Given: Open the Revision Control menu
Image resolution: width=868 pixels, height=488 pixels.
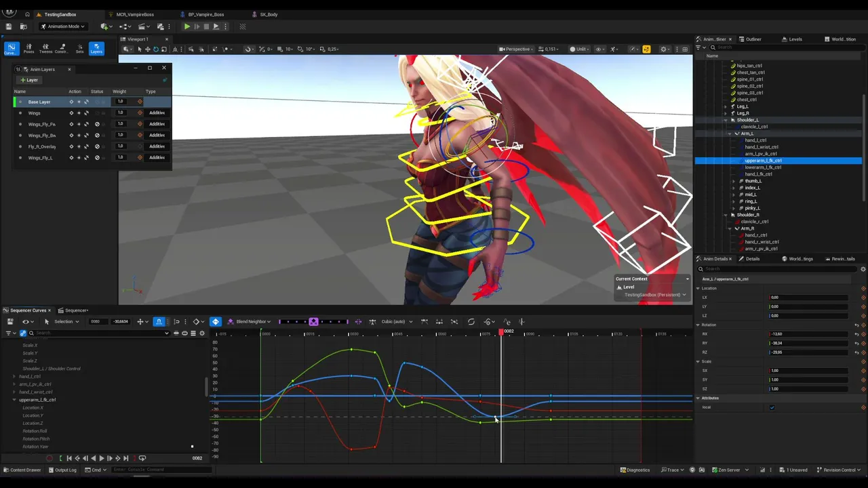Looking at the screenshot, I should coord(839,470).
